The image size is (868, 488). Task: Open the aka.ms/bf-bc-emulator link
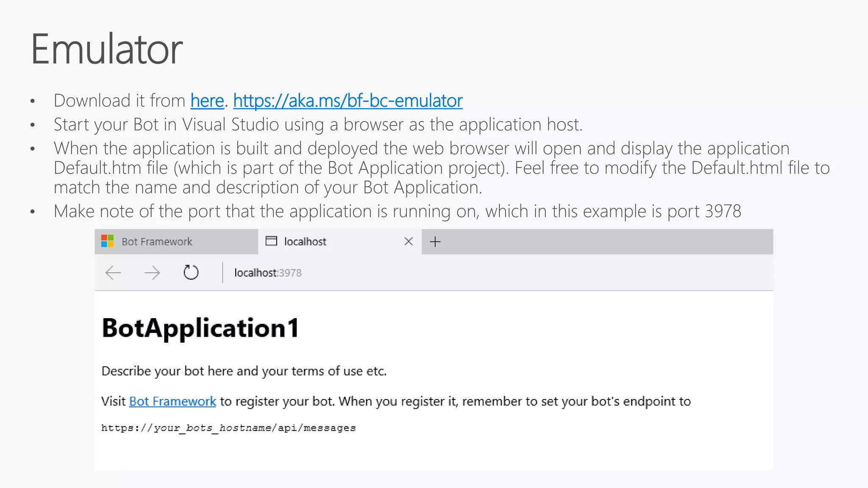(x=348, y=101)
